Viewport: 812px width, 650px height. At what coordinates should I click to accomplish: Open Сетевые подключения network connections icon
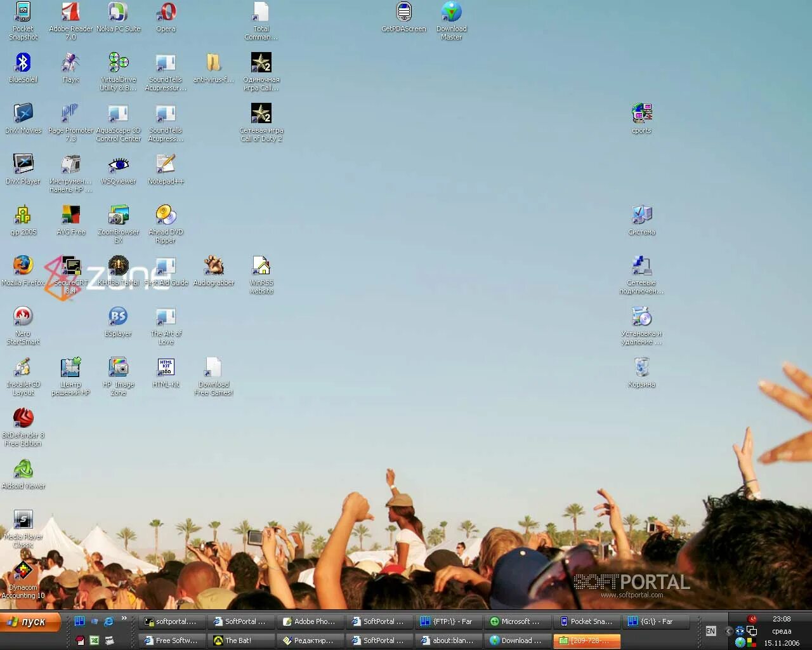(x=641, y=275)
